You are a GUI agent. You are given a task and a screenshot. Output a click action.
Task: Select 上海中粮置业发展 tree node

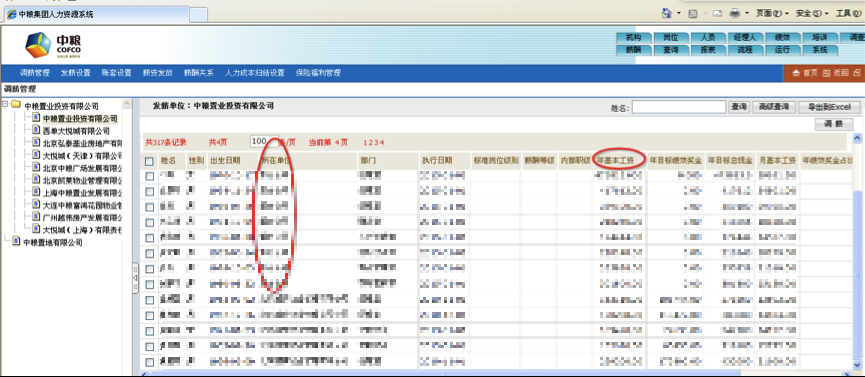[82, 193]
